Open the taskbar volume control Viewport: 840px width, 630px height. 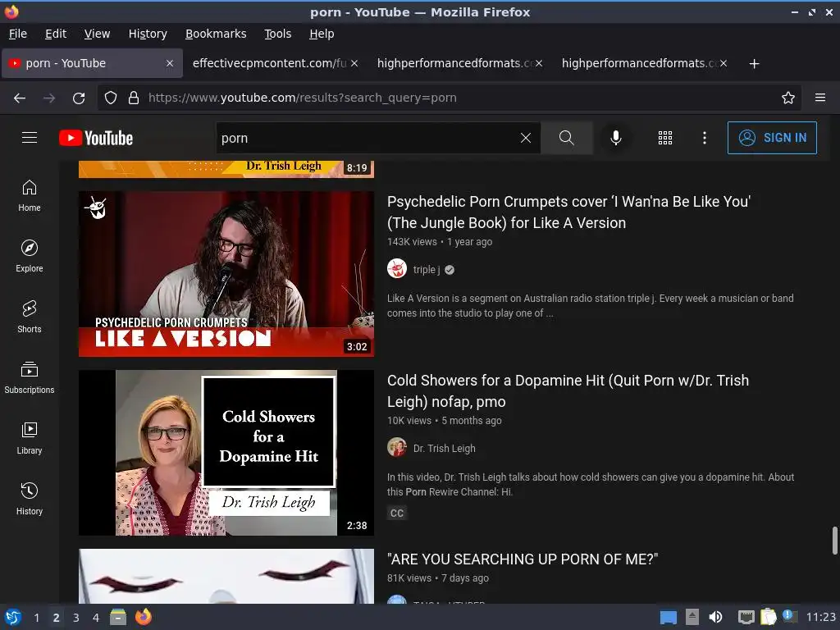pyautogui.click(x=715, y=617)
